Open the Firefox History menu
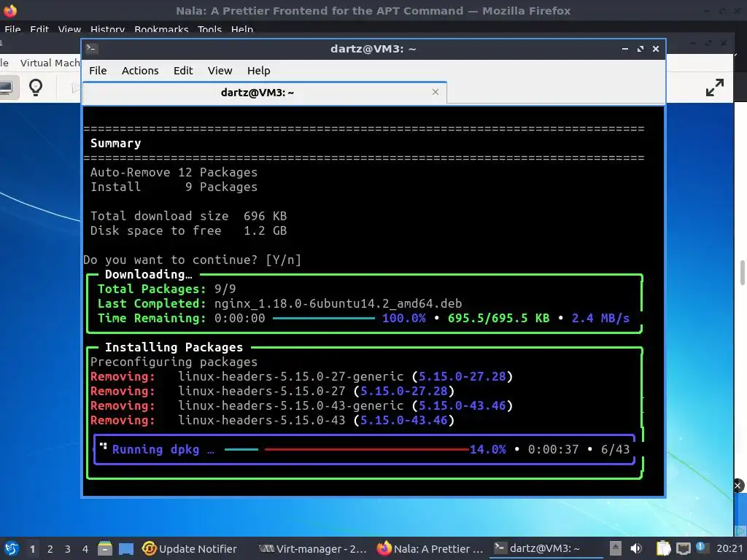 pos(107,29)
